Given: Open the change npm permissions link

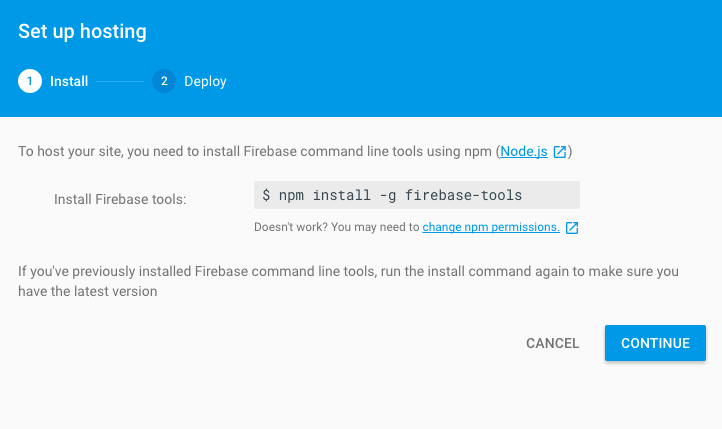Looking at the screenshot, I should coord(491,227).
